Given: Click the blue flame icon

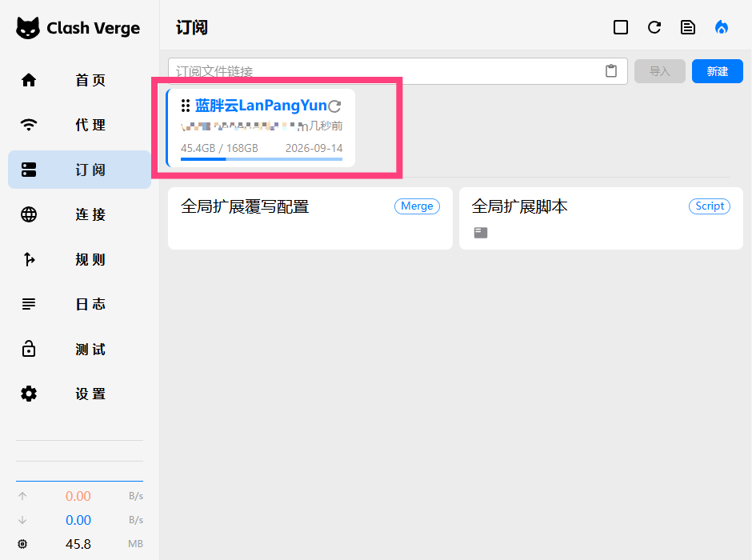Looking at the screenshot, I should (x=722, y=27).
